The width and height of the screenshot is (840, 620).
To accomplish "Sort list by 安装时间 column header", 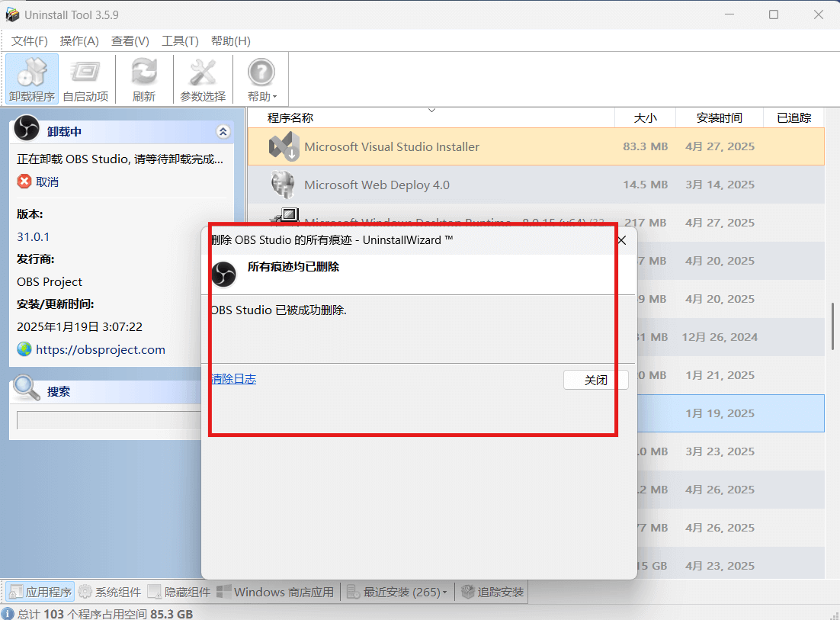I will pyautogui.click(x=719, y=117).
